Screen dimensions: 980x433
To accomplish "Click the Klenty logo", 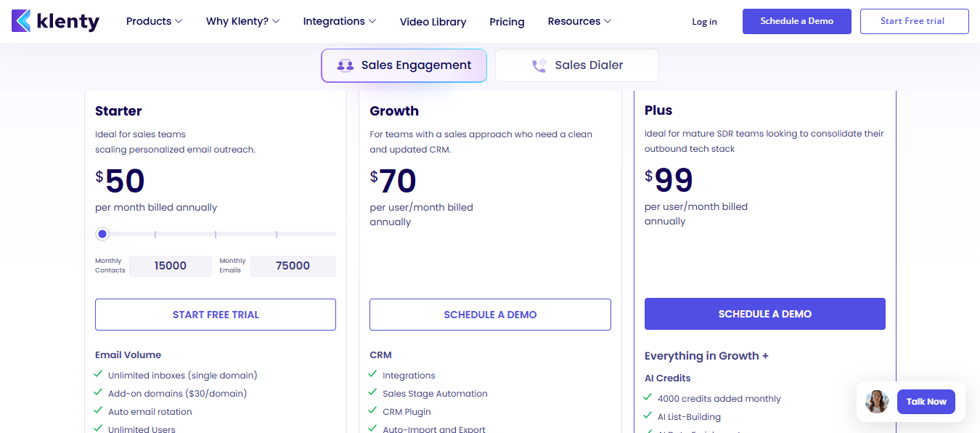I will pyautogui.click(x=56, y=21).
